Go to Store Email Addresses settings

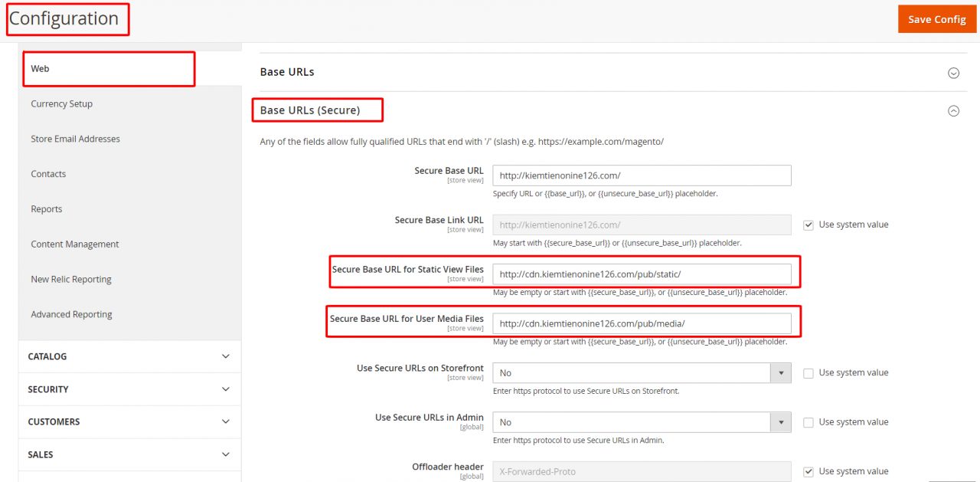pos(75,139)
